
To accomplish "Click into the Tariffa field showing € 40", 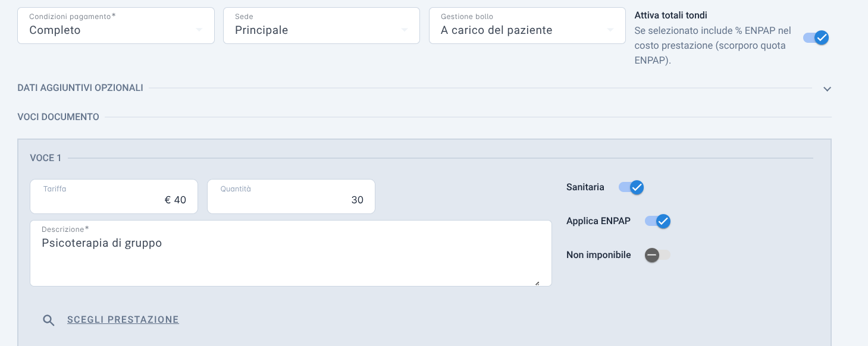I will [x=114, y=196].
